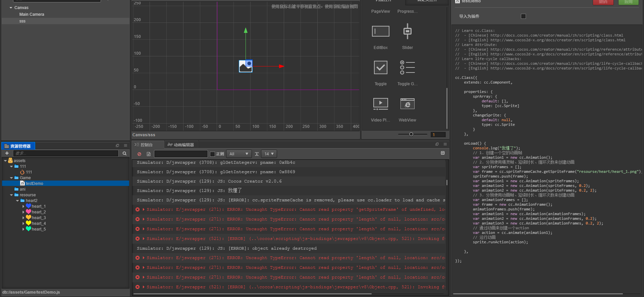Open the All log type dropdown
The image size is (644, 297).
[x=239, y=154]
